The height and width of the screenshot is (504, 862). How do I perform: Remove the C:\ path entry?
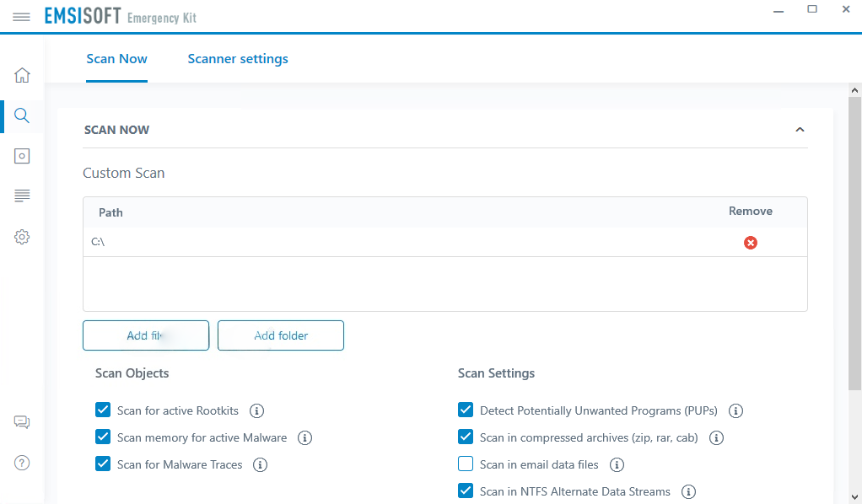pyautogui.click(x=751, y=243)
